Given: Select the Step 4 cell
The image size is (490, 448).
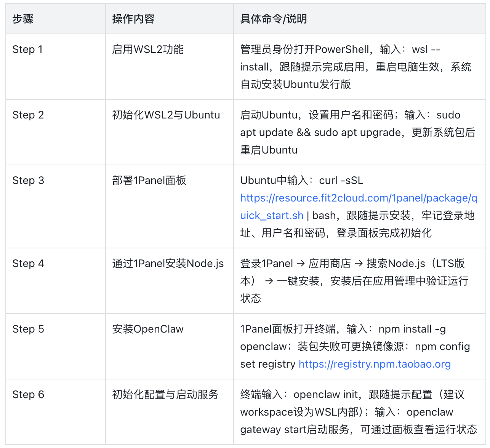Looking at the screenshot, I should 28,264.
